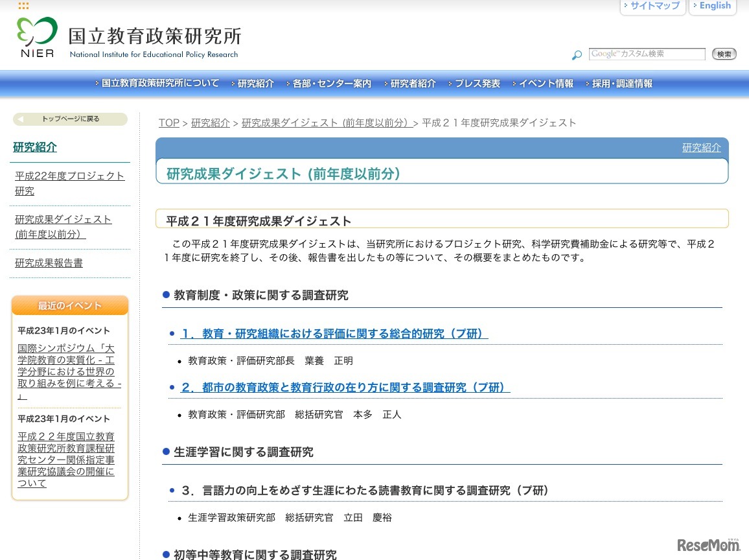749x560 pixels.
Task: Click the ReseMom watermark logo
Action: 709,545
